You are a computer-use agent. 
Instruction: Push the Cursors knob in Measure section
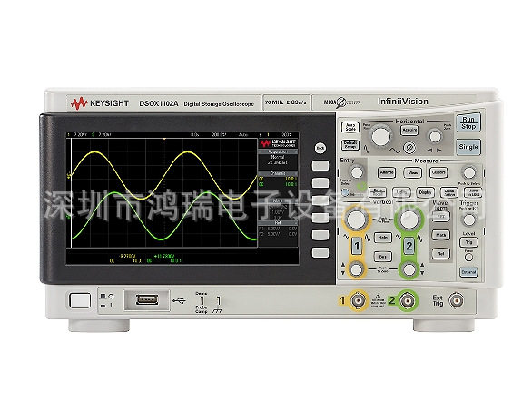tap(469, 172)
